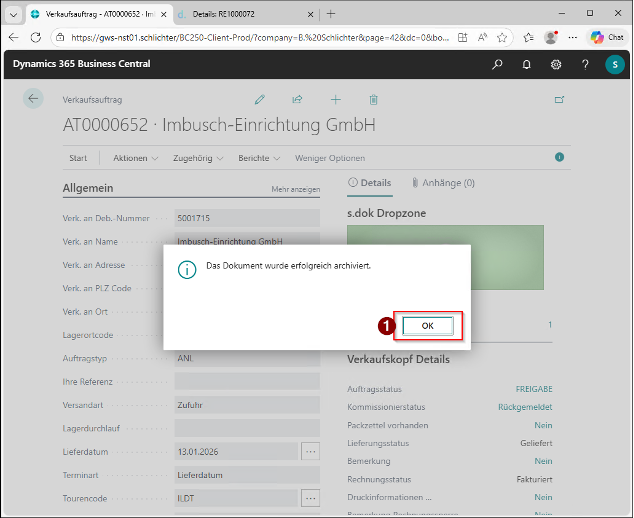Add this page to favorites star
The width and height of the screenshot is (634, 518).
coord(502,38)
